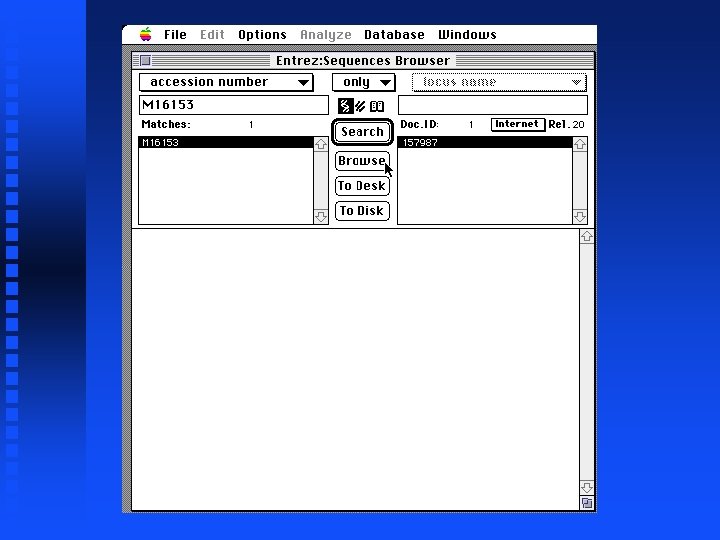The height and width of the screenshot is (540, 720).
Task: Open the File menu
Action: [175, 35]
